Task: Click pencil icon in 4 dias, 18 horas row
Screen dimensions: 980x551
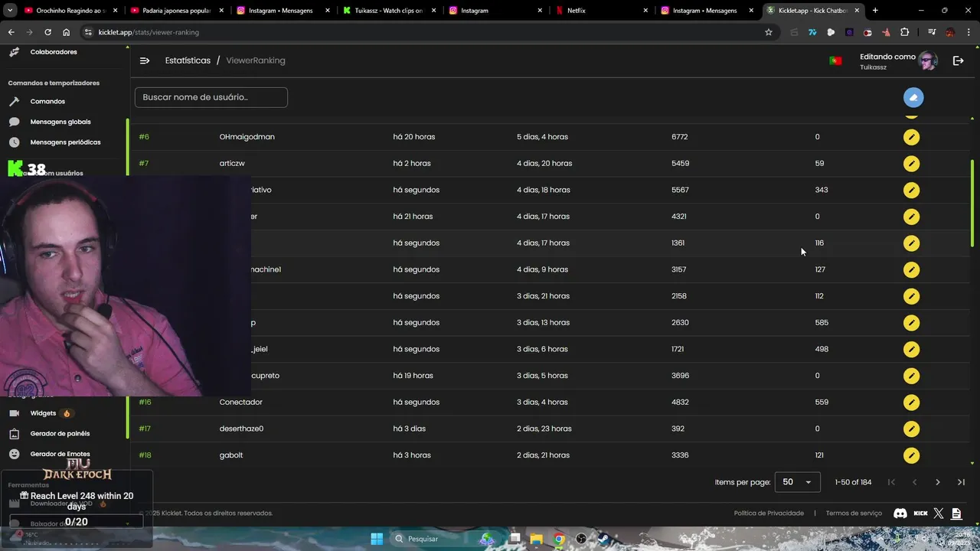Action: pyautogui.click(x=911, y=190)
